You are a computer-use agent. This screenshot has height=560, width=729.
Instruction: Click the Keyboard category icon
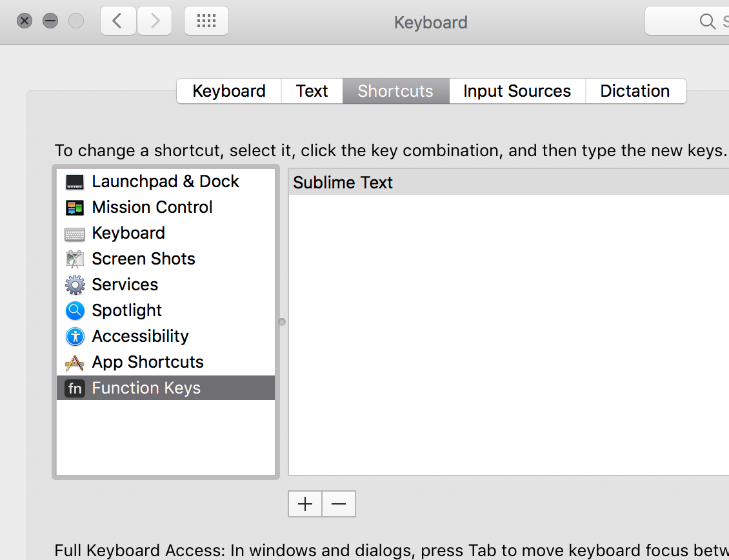[75, 234]
